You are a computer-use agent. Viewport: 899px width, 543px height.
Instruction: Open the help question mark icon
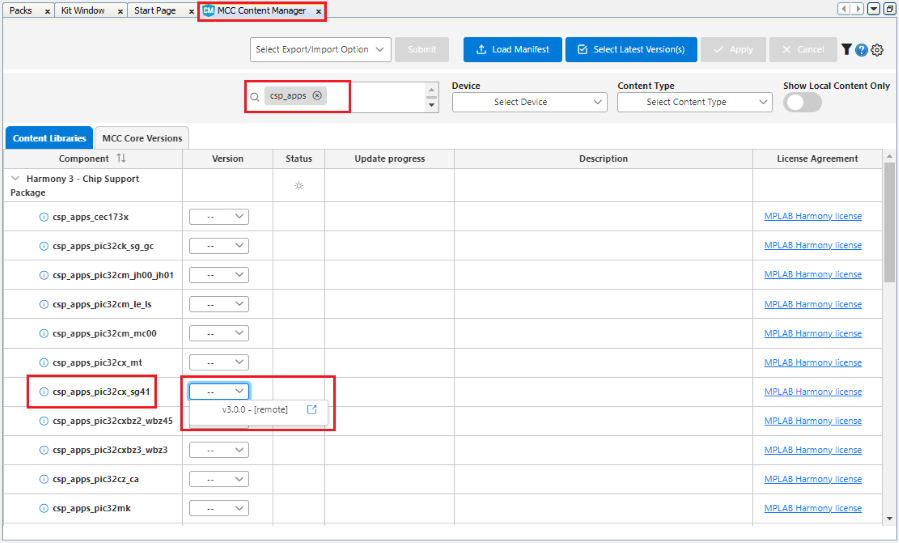pyautogui.click(x=861, y=50)
